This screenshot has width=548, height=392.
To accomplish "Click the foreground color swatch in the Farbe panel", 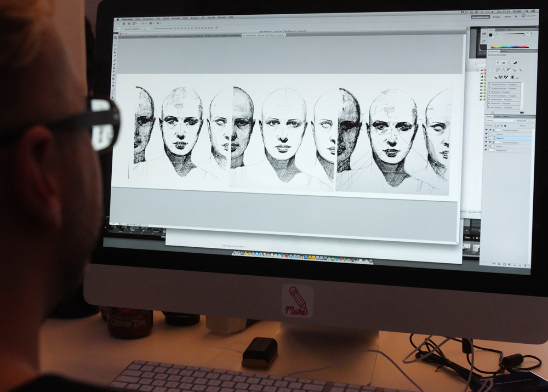I will [x=490, y=35].
